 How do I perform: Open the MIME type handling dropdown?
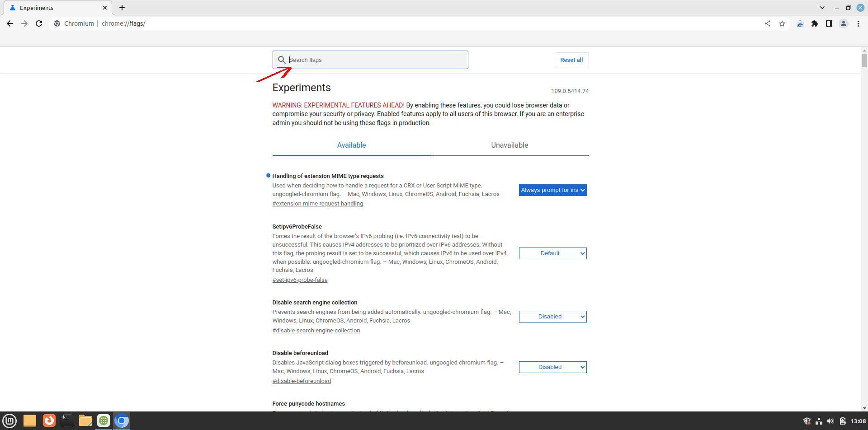[x=552, y=190]
